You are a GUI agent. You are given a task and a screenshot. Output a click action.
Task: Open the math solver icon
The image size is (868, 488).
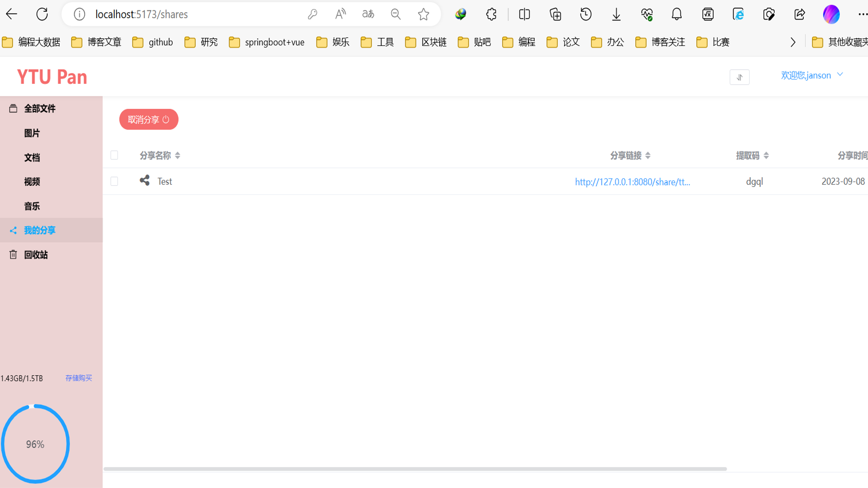coord(708,14)
